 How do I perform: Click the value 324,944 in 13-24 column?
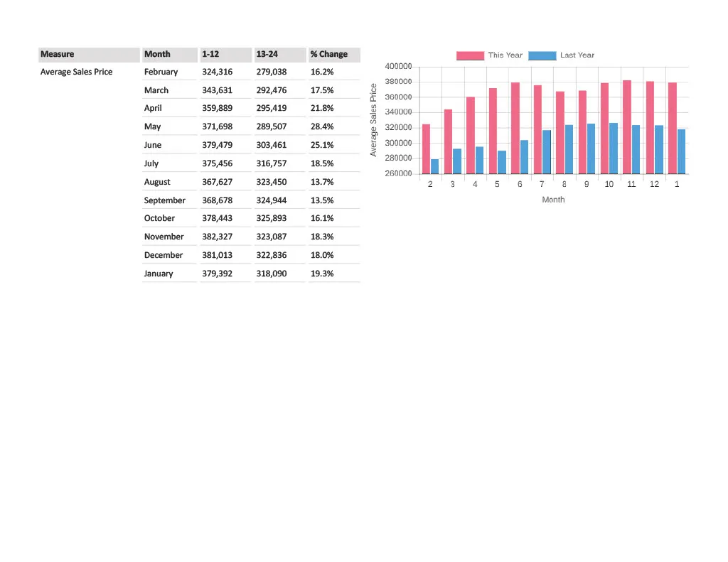(272, 200)
